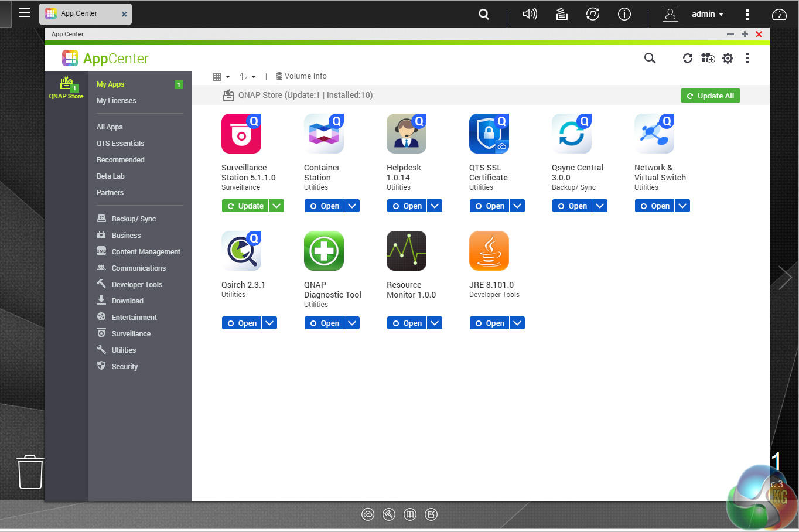Click the JRE app icon

pos(489,251)
